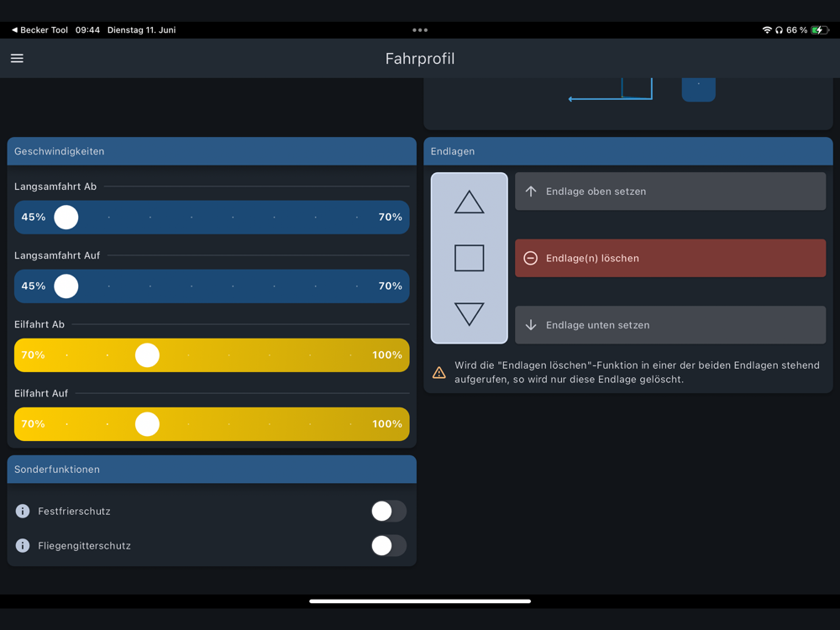Screen dimensions: 840x630
Task: Click the Langsamfahrt Auf slider handle
Action: point(66,286)
